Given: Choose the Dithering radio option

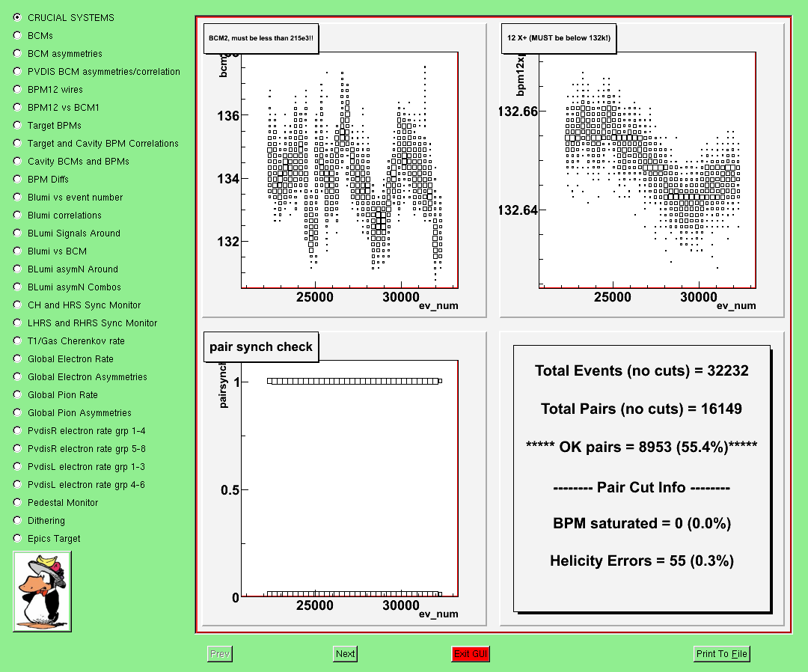Looking at the screenshot, I should 17,520.
